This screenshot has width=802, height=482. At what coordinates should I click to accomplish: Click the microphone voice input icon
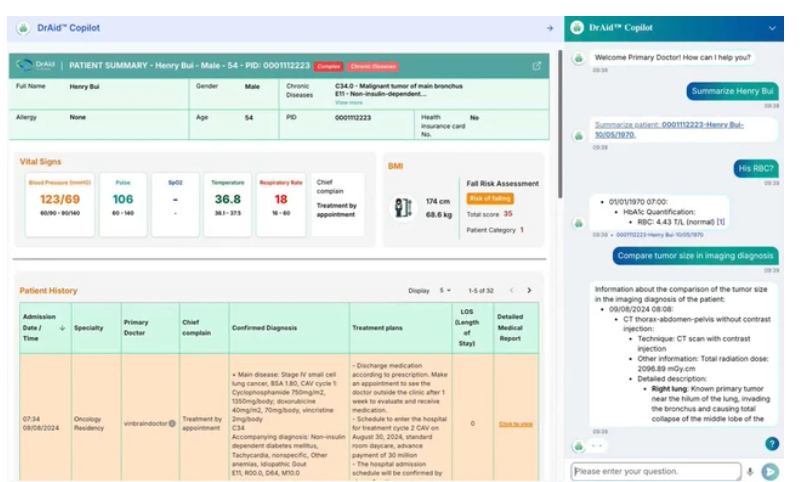750,472
